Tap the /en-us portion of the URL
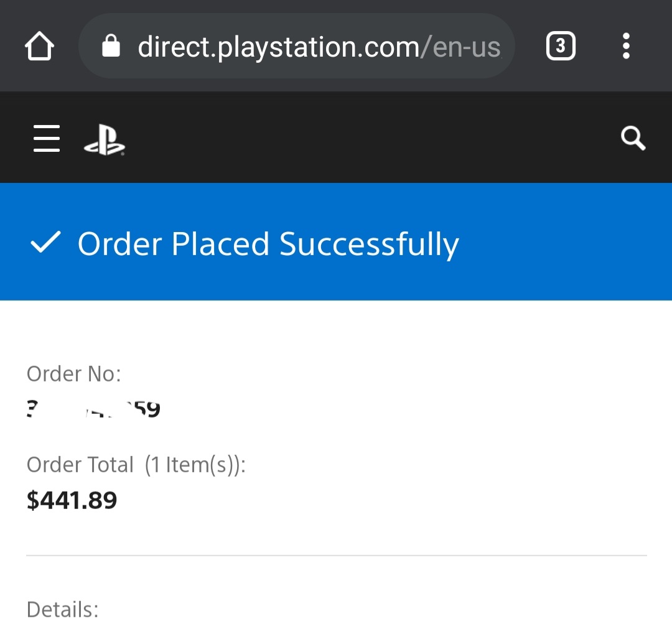 (x=460, y=47)
